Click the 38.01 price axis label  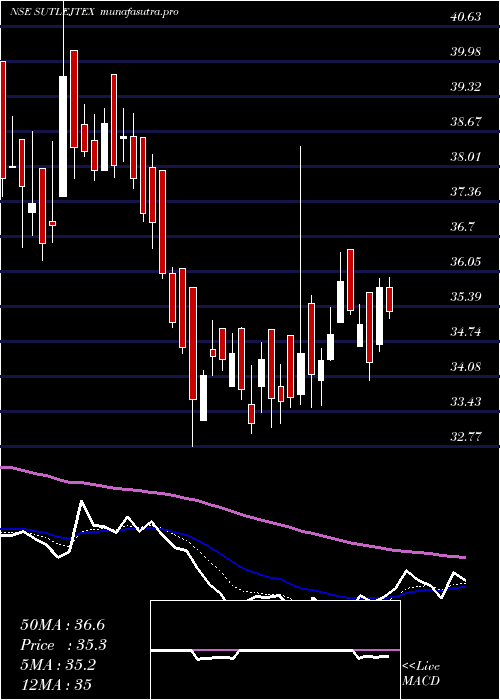point(466,157)
